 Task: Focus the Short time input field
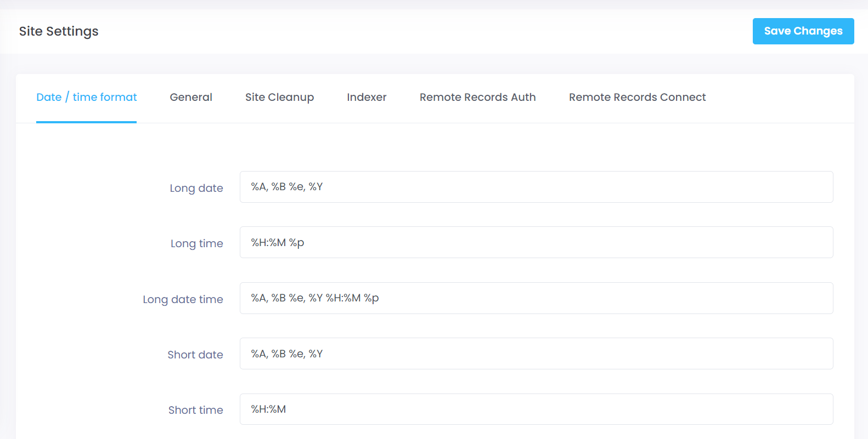pyautogui.click(x=536, y=409)
